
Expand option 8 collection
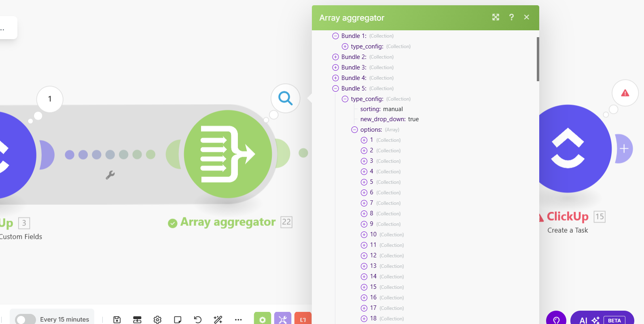(x=364, y=214)
